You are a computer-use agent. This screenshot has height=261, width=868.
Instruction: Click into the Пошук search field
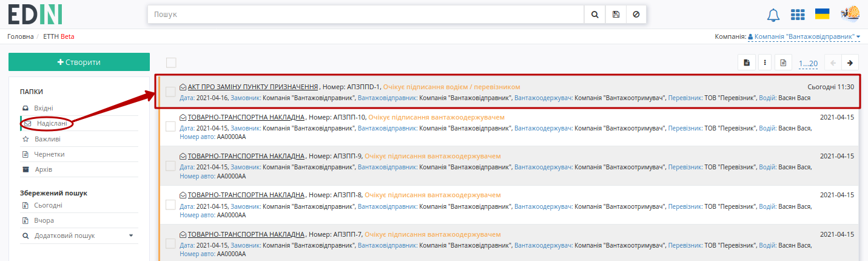pos(366,14)
